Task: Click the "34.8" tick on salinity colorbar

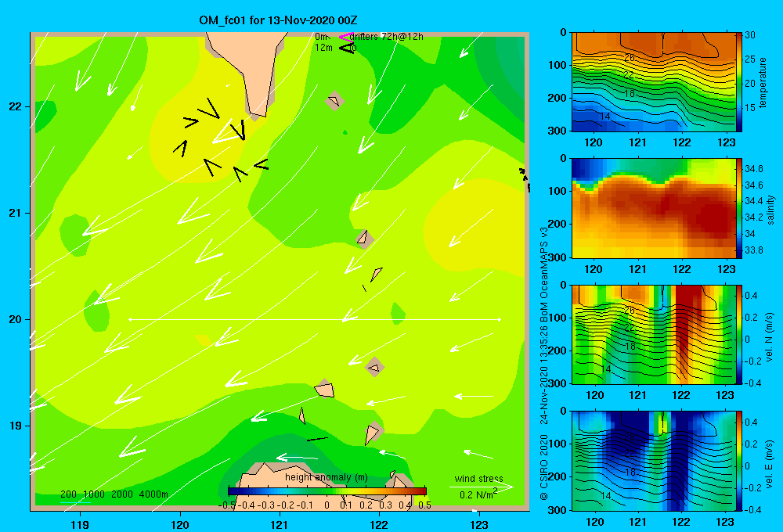Action: (753, 169)
